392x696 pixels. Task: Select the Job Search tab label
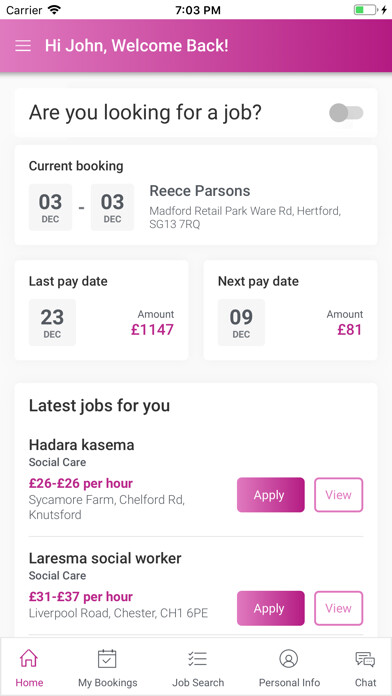point(198,682)
